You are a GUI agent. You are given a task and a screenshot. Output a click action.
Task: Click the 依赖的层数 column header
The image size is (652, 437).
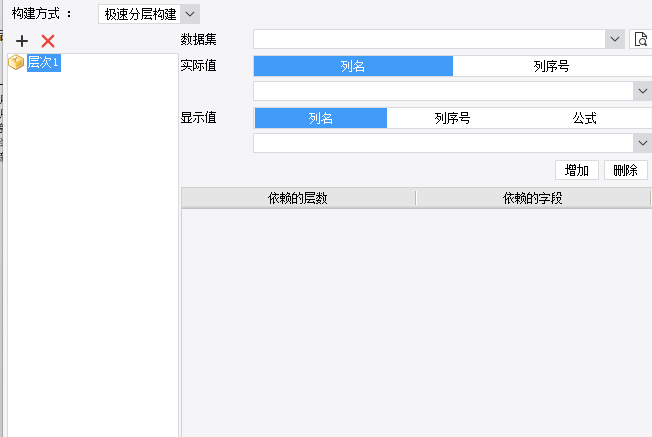(298, 198)
